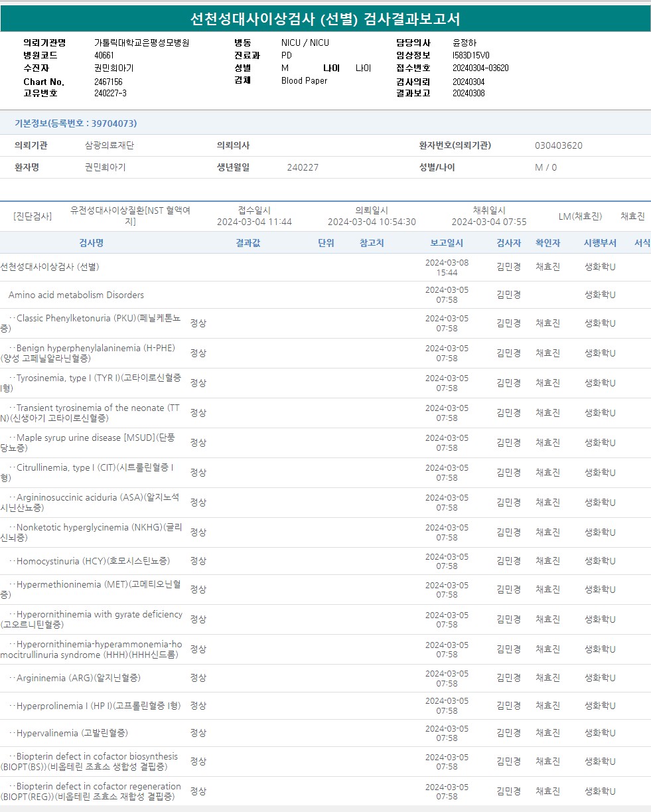Viewport: 651px width, 812px height.
Task: Select the Argininemia (ARG) test row
Action: (78, 678)
